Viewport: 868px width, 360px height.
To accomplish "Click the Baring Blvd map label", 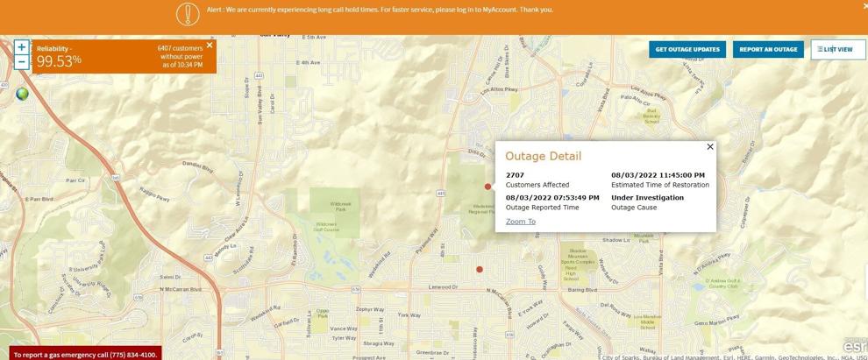I will tap(583, 290).
